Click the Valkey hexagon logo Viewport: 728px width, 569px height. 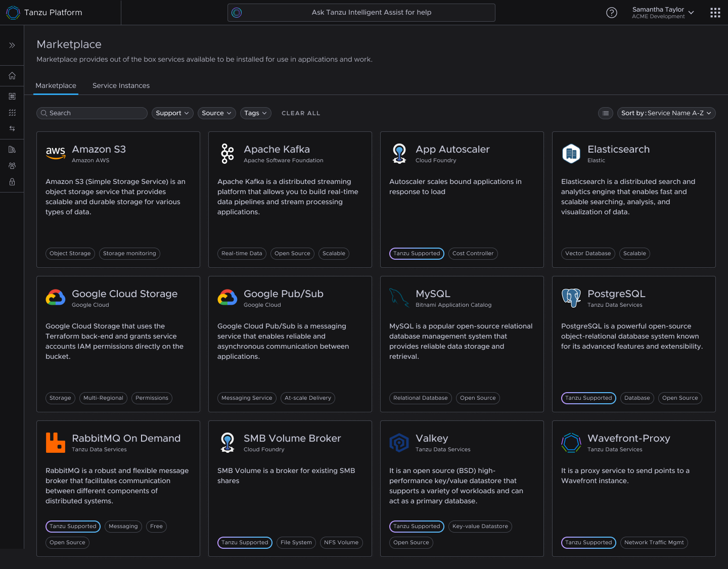coord(399,443)
